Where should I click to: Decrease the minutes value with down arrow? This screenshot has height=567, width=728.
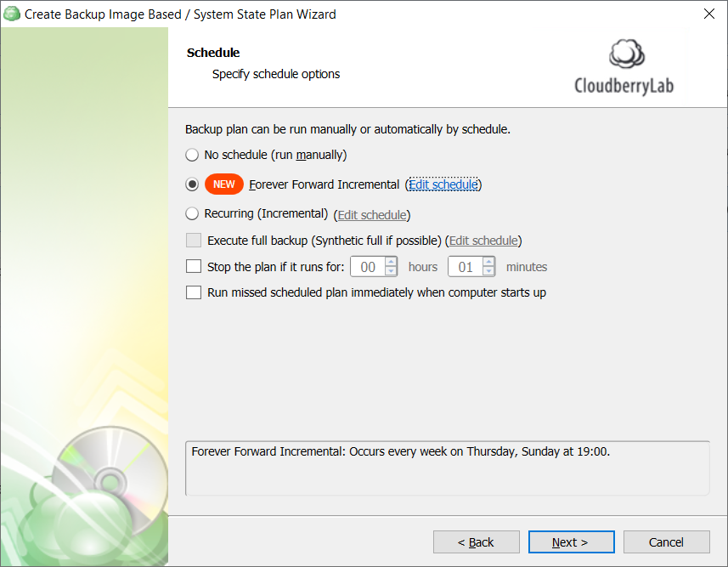point(488,271)
